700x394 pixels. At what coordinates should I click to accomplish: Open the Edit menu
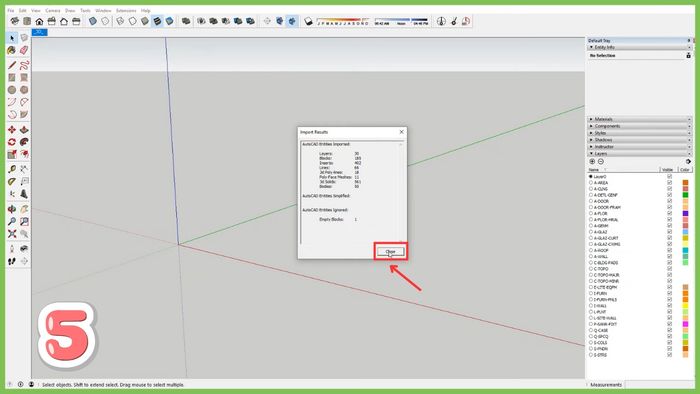coord(22,10)
